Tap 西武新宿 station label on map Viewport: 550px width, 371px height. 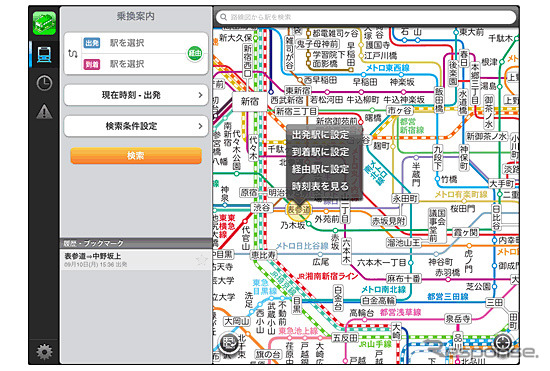coord(287,100)
